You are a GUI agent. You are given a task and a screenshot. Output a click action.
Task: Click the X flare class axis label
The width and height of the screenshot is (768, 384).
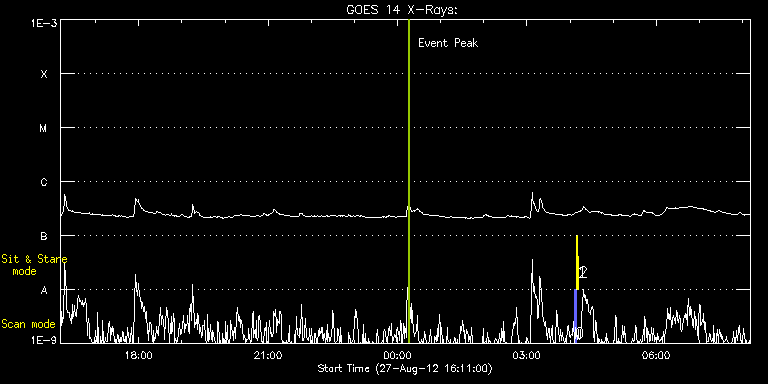pyautogui.click(x=44, y=74)
